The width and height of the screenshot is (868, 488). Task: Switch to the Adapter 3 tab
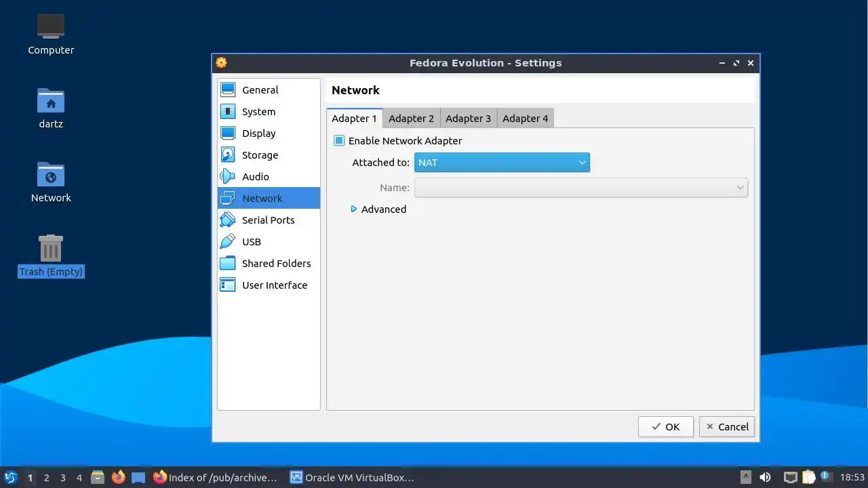[468, 119]
